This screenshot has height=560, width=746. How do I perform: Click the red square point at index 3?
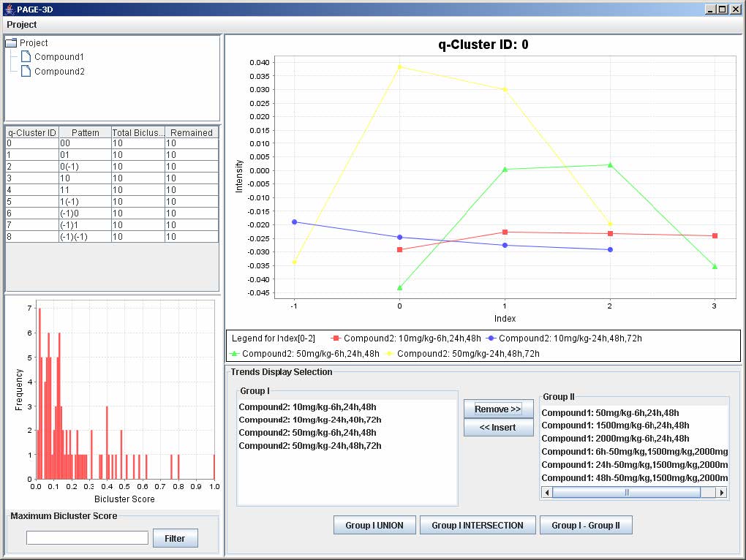[x=715, y=236]
